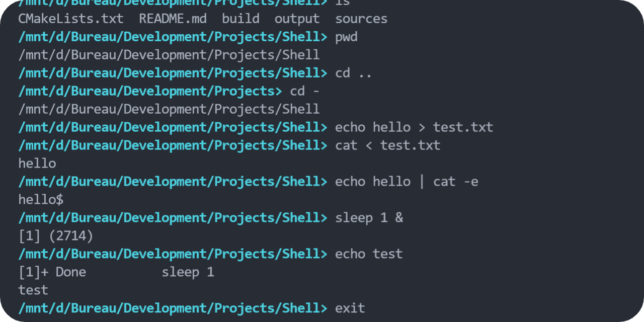Image resolution: width=644 pixels, height=322 pixels.
Task: Click the 'sleep 1 &' command
Action: click(x=369, y=218)
